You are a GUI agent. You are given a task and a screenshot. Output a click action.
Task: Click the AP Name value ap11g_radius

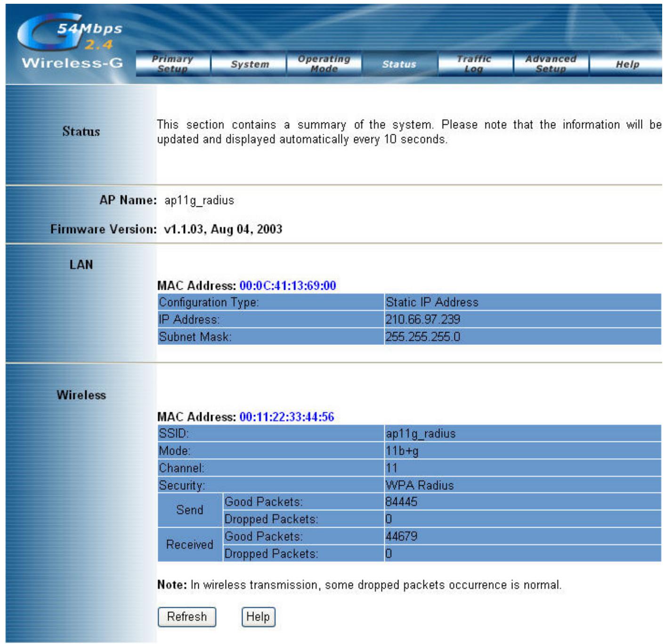[x=199, y=200]
